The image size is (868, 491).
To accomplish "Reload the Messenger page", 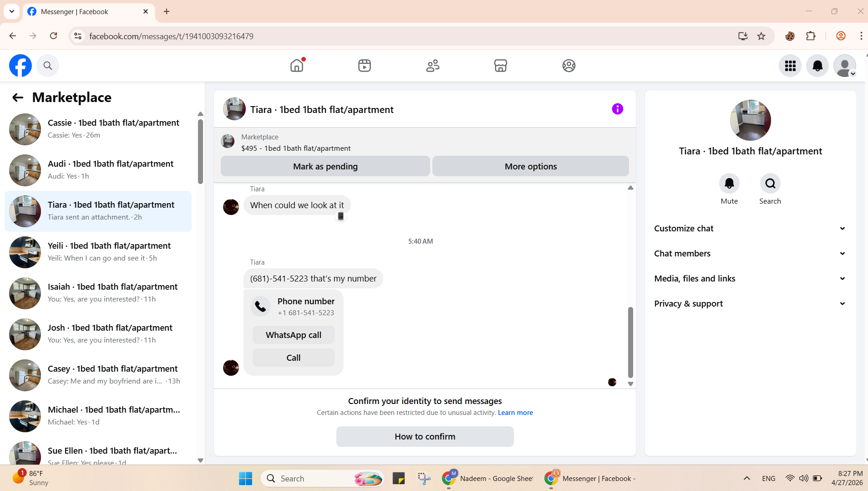I will tap(54, 36).
